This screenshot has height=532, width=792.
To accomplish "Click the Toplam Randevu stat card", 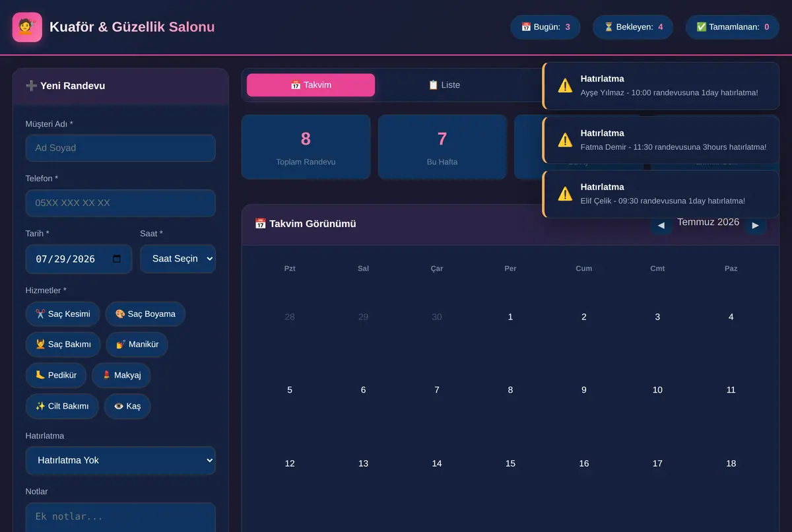I will (306, 147).
